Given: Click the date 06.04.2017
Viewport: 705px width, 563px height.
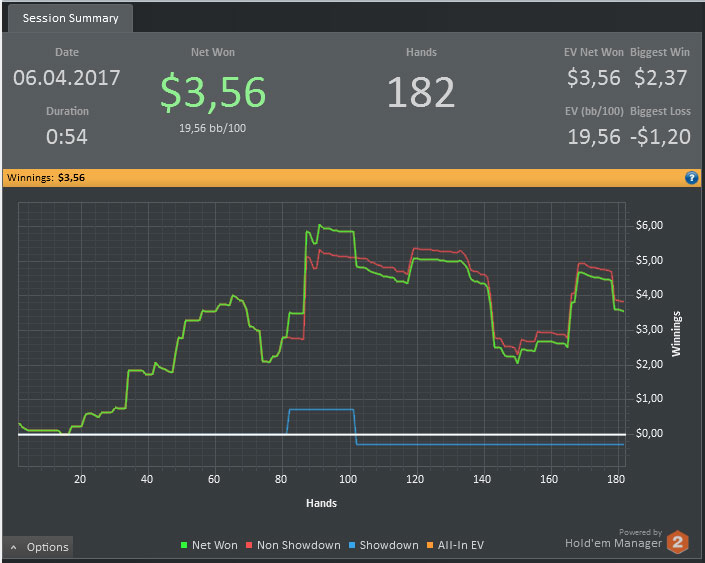Looking at the screenshot, I should [x=67, y=78].
